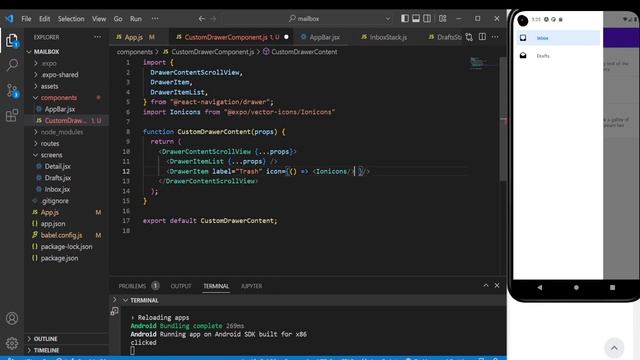
Task: Open the Customize Layout icon
Action: point(442,18)
